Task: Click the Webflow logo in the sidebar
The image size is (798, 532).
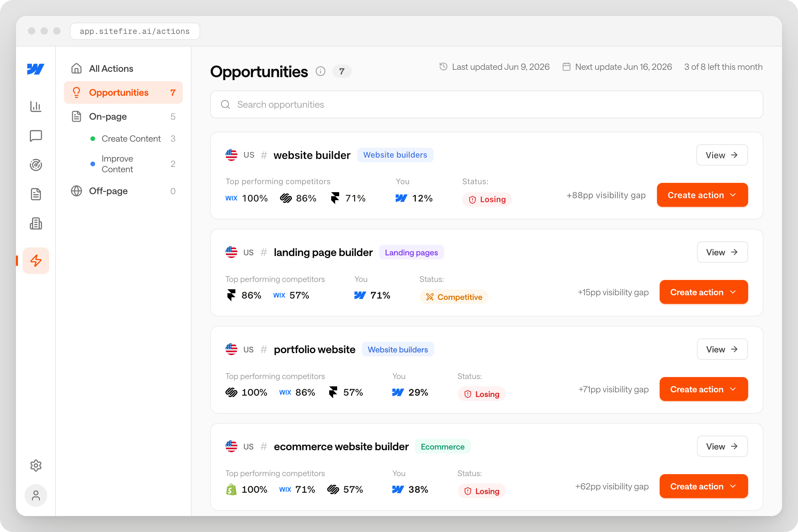Action: [36, 69]
